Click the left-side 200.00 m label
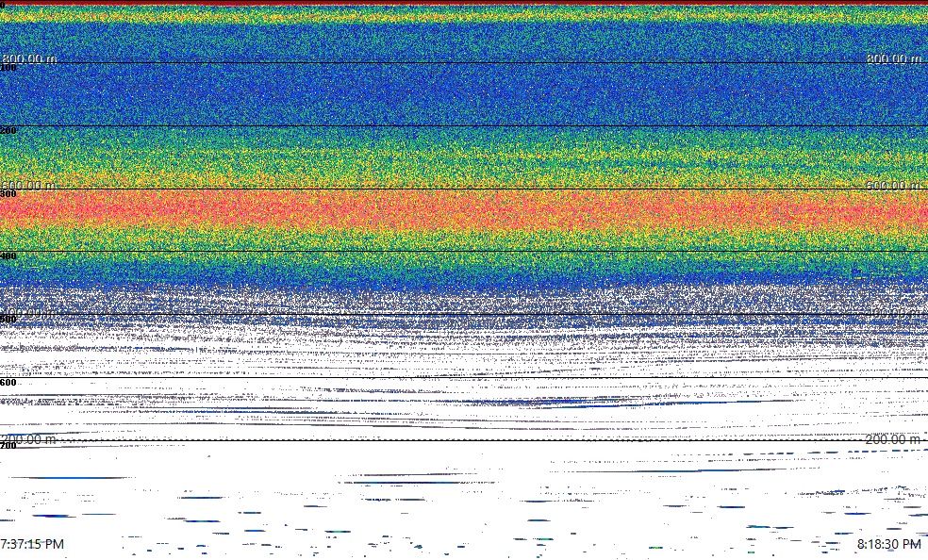 click(28, 439)
